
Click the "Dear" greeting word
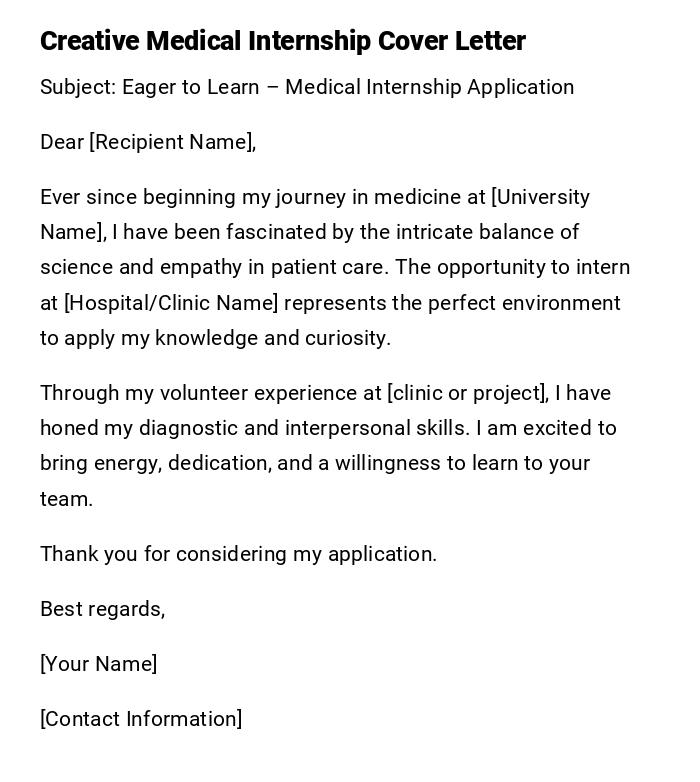(62, 142)
